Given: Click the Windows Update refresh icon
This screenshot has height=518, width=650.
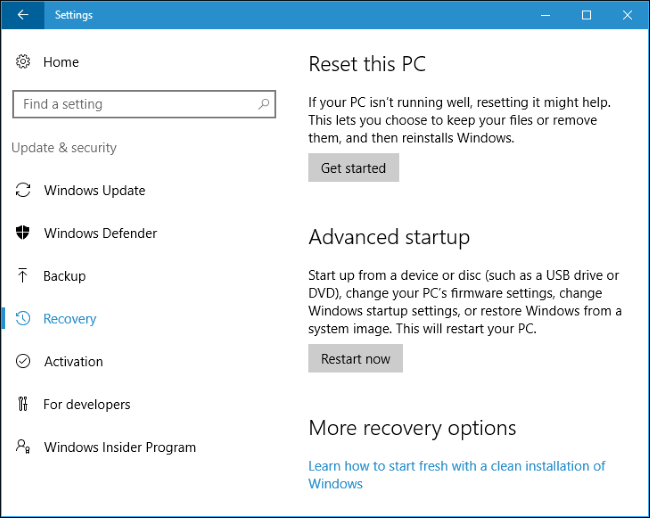Looking at the screenshot, I should tap(23, 190).
